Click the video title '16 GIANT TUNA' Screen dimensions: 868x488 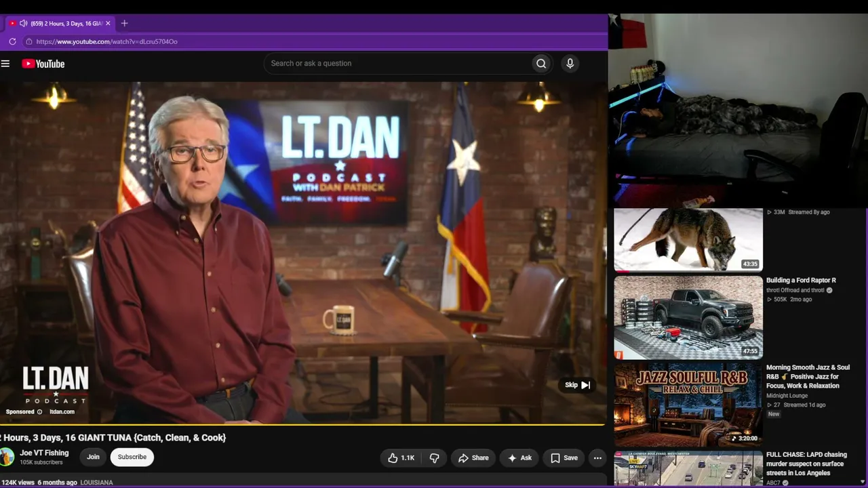pos(113,438)
